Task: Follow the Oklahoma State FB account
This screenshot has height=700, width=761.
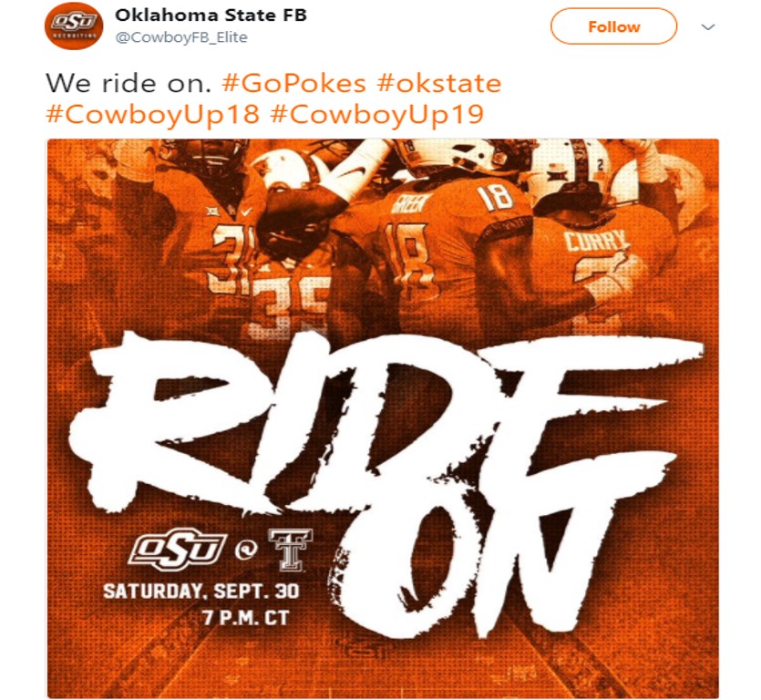Action: coord(613,27)
